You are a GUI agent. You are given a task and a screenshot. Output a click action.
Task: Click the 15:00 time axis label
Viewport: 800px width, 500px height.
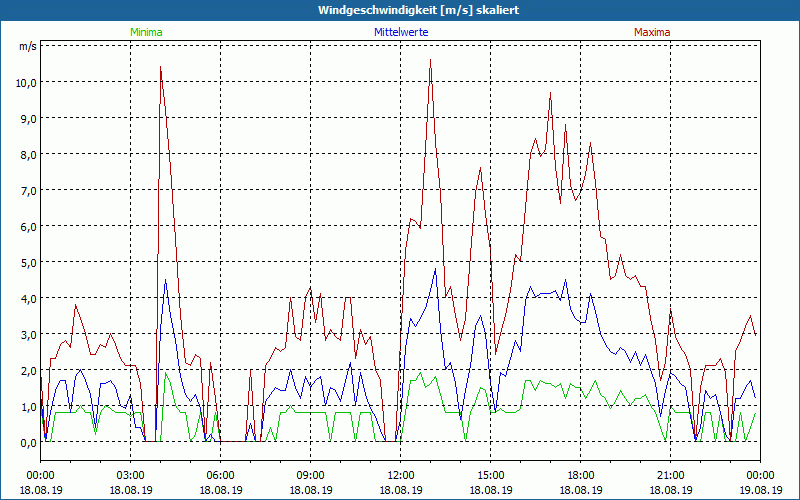click(x=490, y=476)
